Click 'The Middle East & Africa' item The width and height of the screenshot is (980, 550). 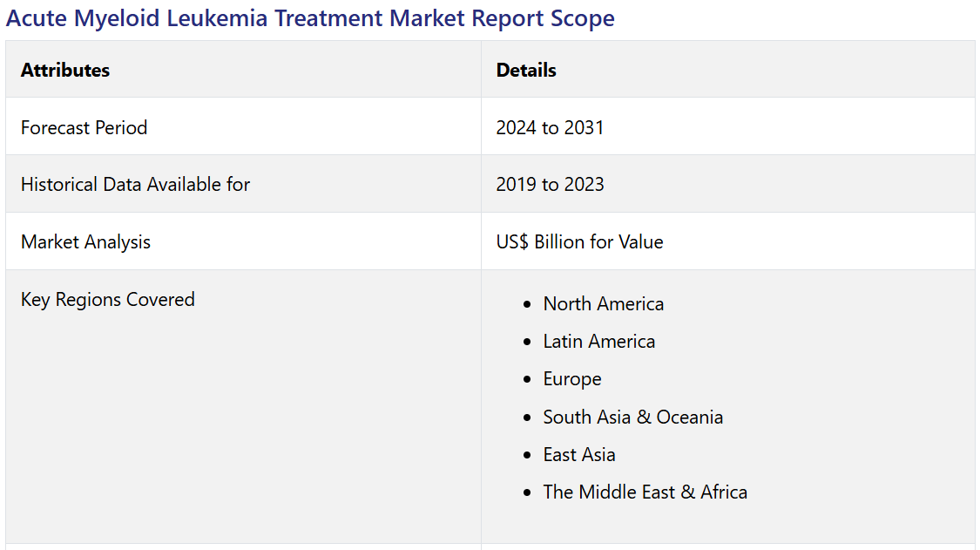click(645, 492)
